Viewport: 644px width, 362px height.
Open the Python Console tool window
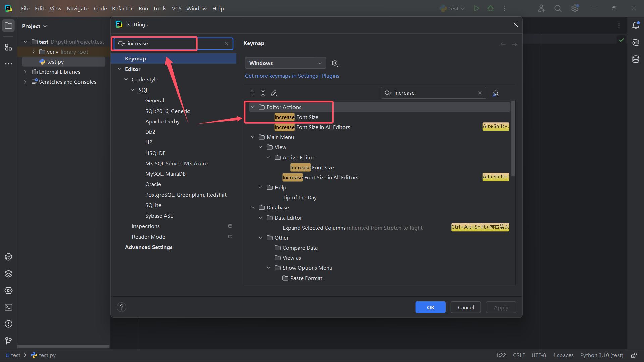tap(9, 257)
